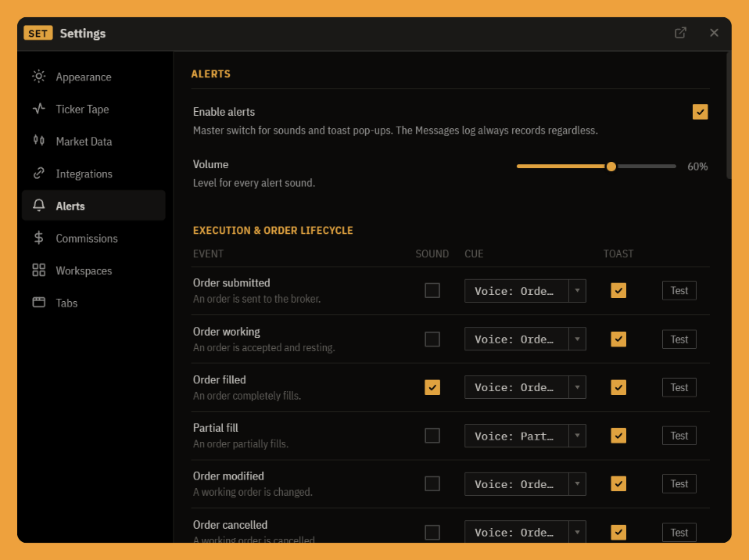Open the Appearance settings section
Screen dimensions: 749x560
click(94, 77)
